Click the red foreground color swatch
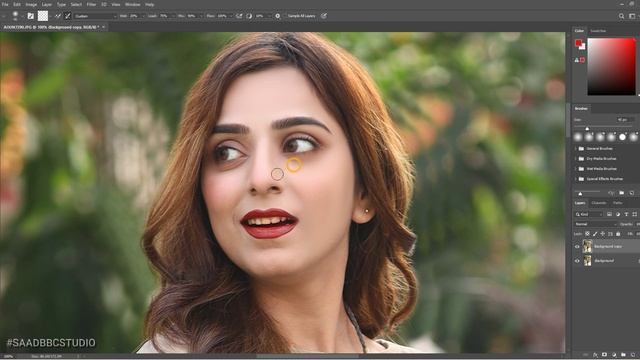Viewport: 640px width, 360px height. point(578,42)
